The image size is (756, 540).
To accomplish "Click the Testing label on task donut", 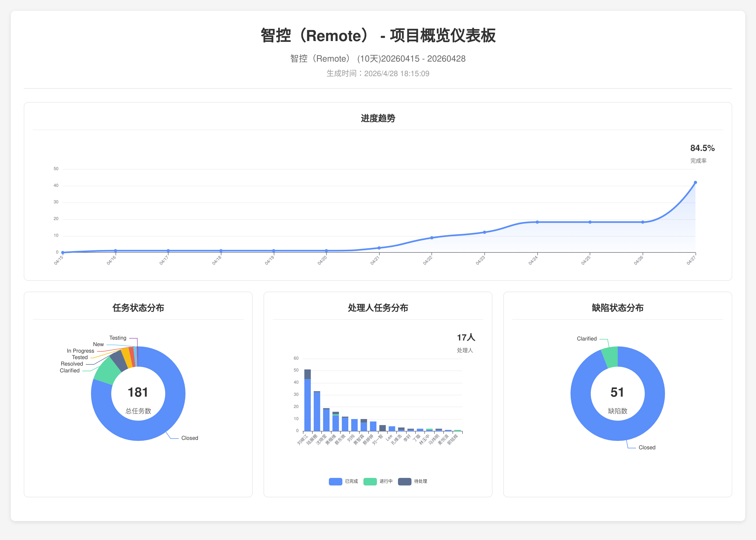I will 118,338.
